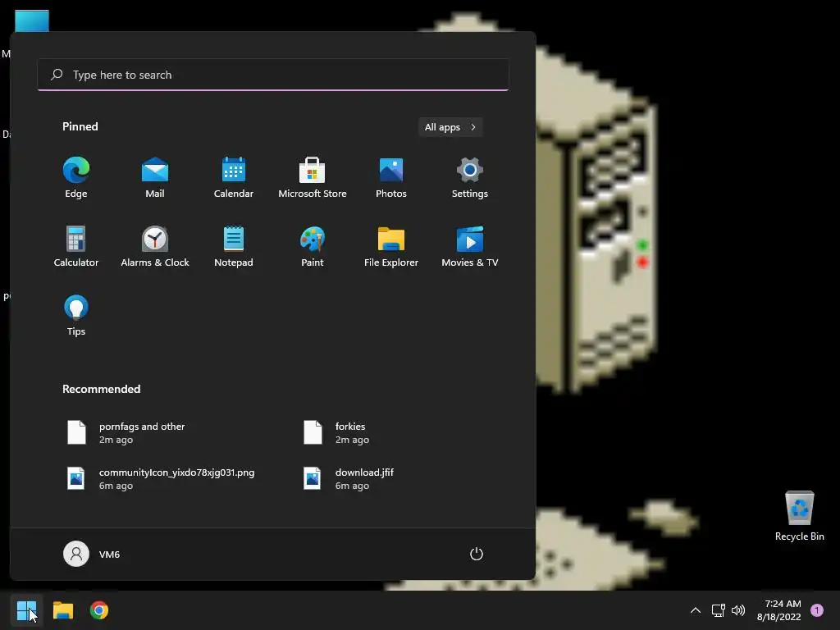This screenshot has height=630, width=840.
Task: Open the network icon in system tray
Action: 719,610
